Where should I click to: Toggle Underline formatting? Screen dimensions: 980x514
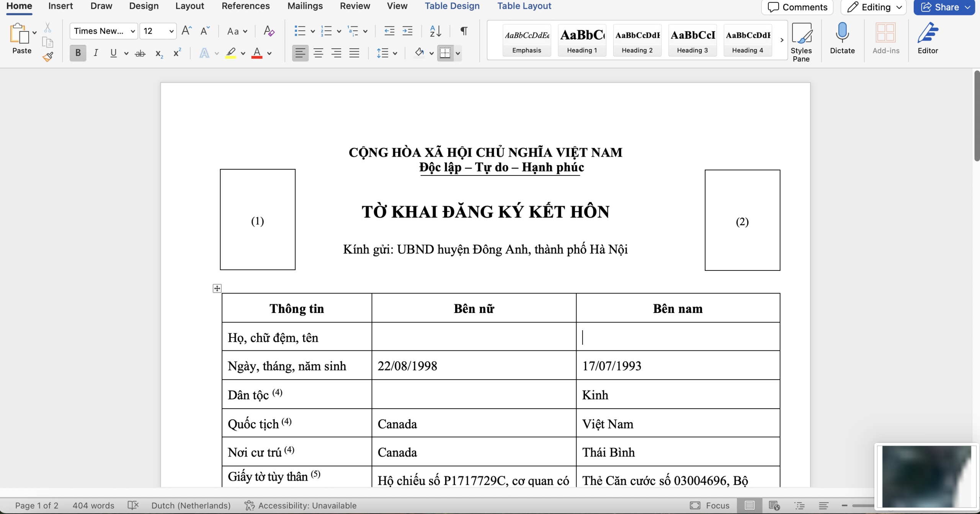click(113, 53)
